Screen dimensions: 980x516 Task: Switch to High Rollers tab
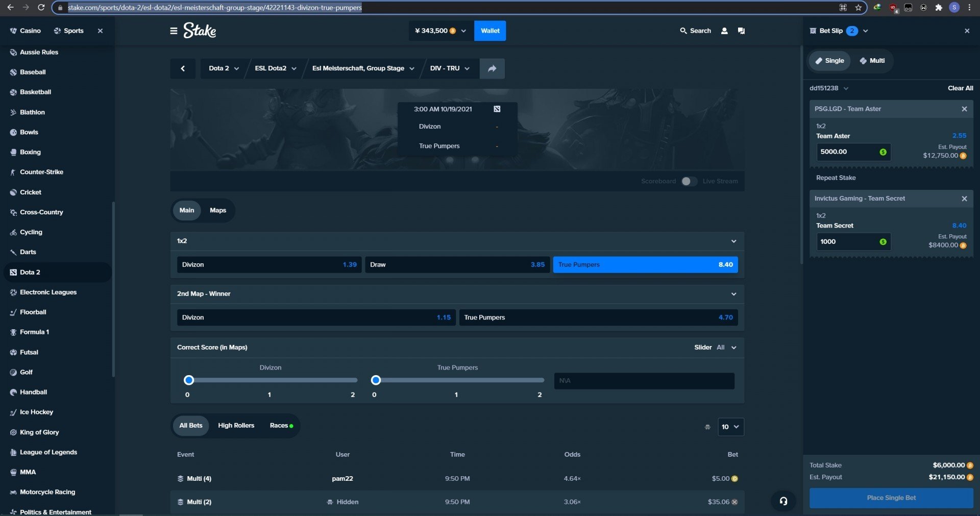point(236,426)
